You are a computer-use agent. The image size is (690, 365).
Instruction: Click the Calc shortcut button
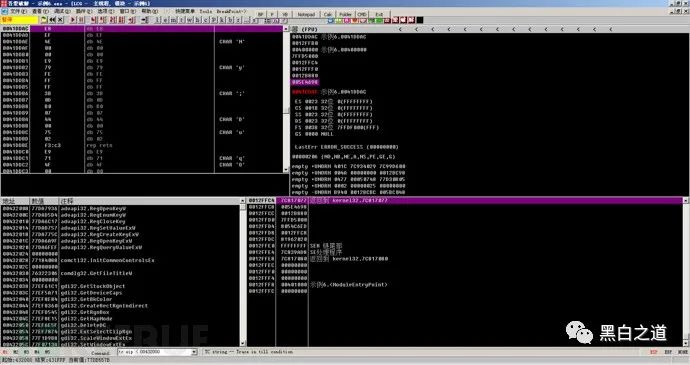pyautogui.click(x=328, y=14)
